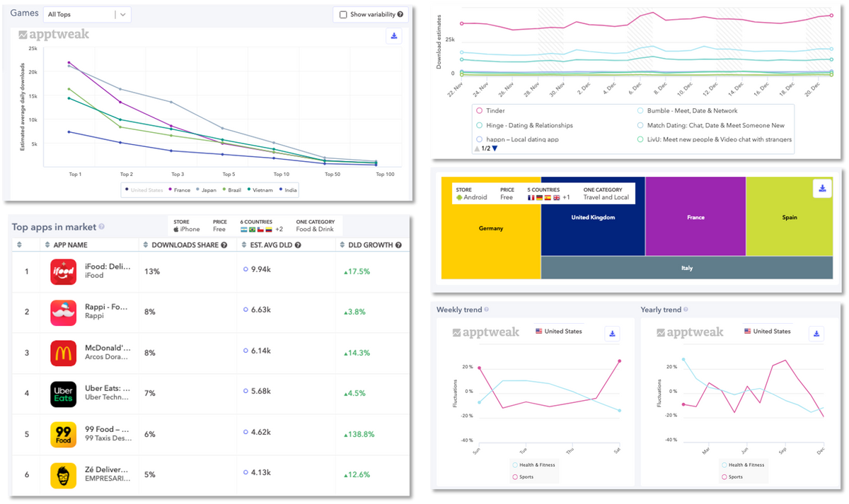Go to previous legend page arrow

(x=476, y=148)
